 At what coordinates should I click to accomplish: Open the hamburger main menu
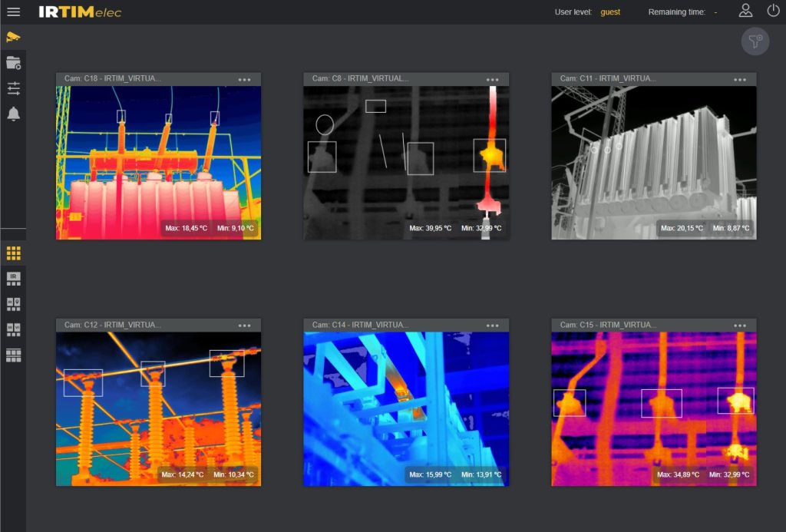(13, 12)
